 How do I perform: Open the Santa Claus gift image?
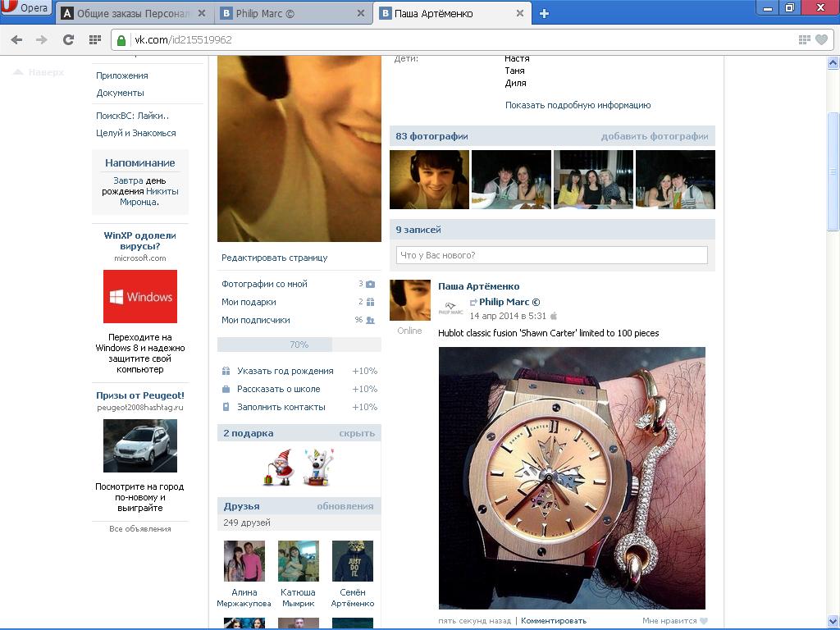(279, 467)
